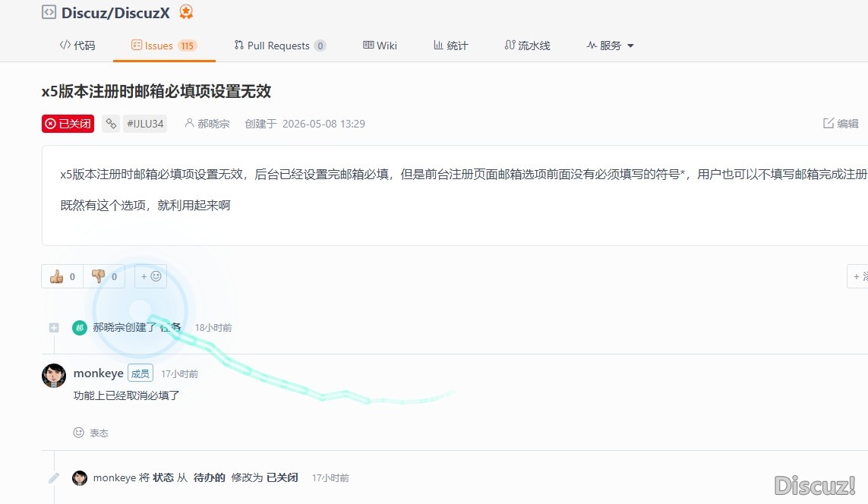Click the plus timeline icon beside 郝晓宗创建了任务

(54, 327)
